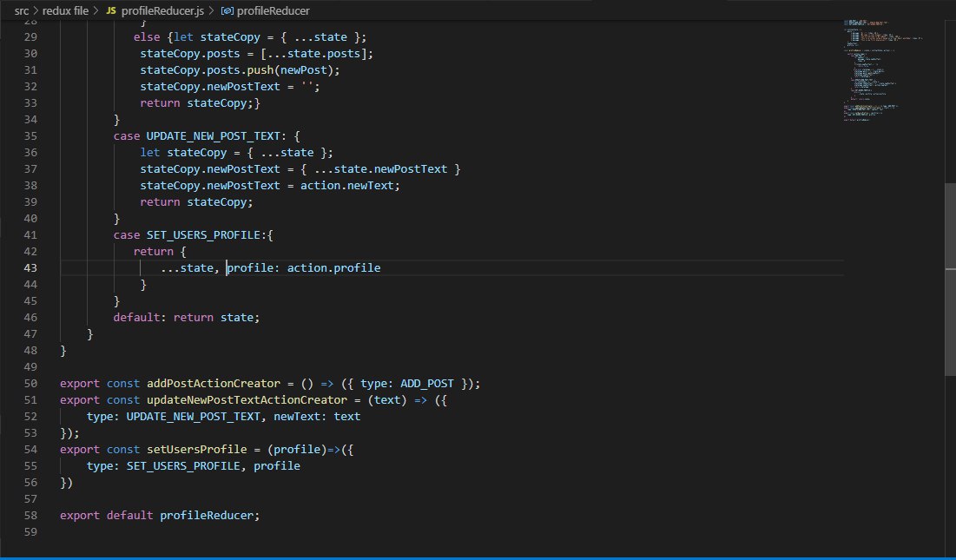This screenshot has height=560, width=956.
Task: Click addPostActionCreator identifier on line 50
Action: click(x=214, y=383)
